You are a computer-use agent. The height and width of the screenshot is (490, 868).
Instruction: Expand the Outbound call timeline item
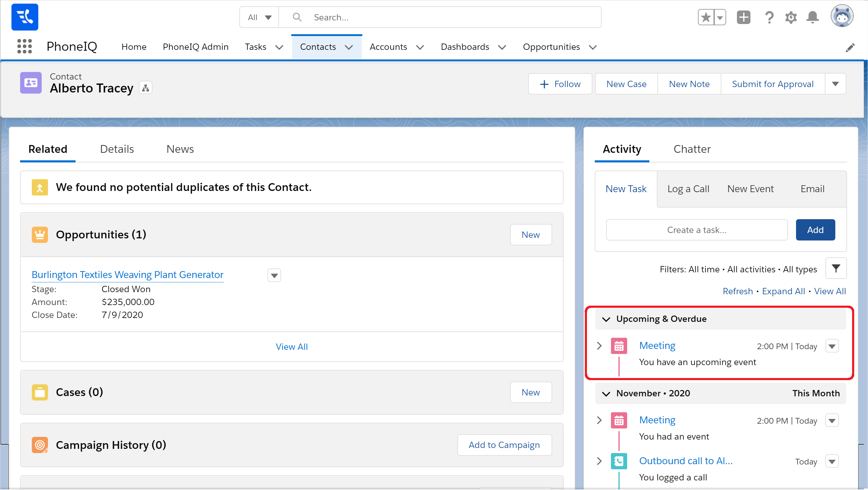(599, 461)
